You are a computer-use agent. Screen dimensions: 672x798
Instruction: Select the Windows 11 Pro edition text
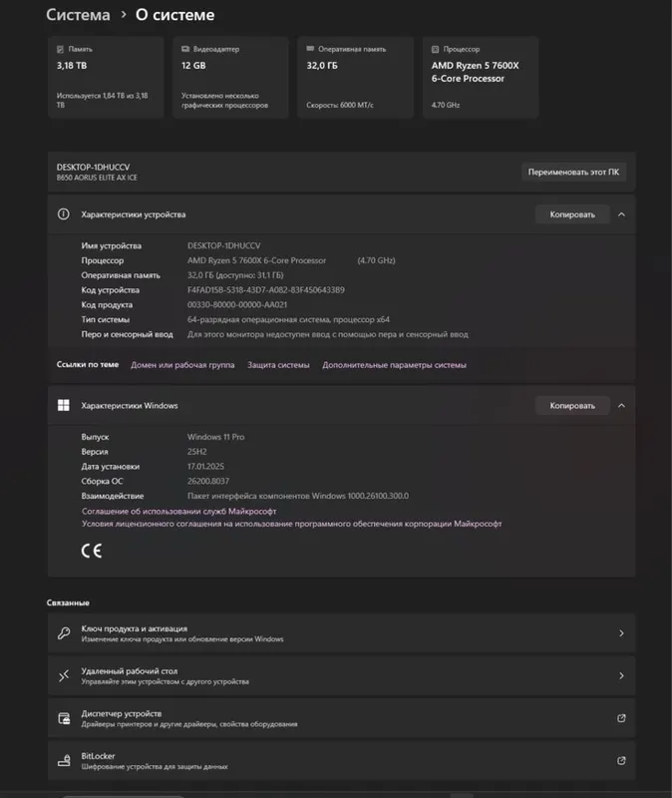coord(215,437)
